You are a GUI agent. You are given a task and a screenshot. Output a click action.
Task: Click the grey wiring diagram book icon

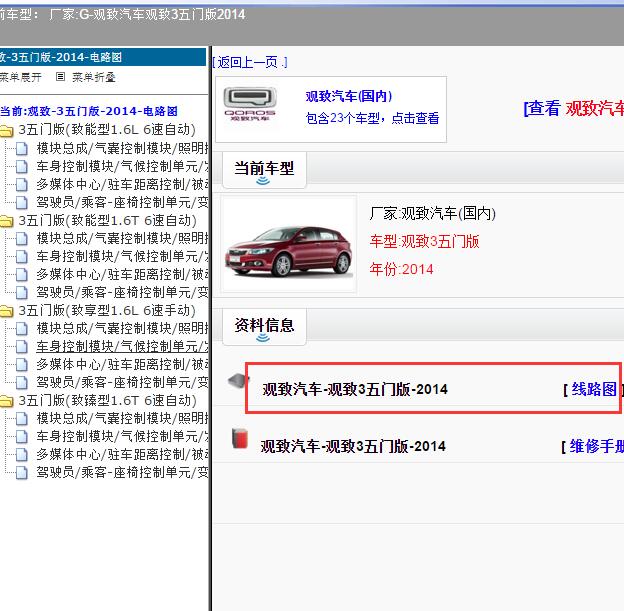coord(238,381)
